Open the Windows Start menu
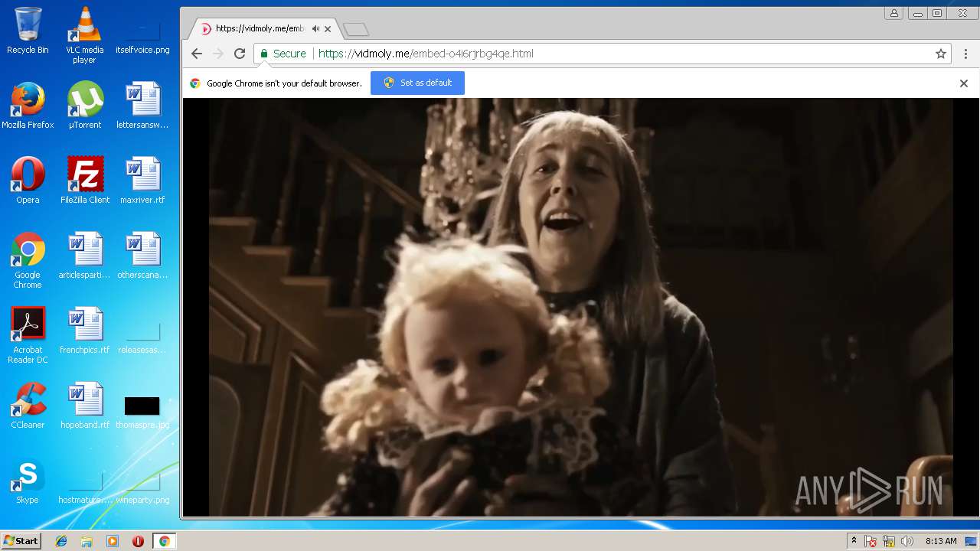The width and height of the screenshot is (980, 551). (x=21, y=541)
